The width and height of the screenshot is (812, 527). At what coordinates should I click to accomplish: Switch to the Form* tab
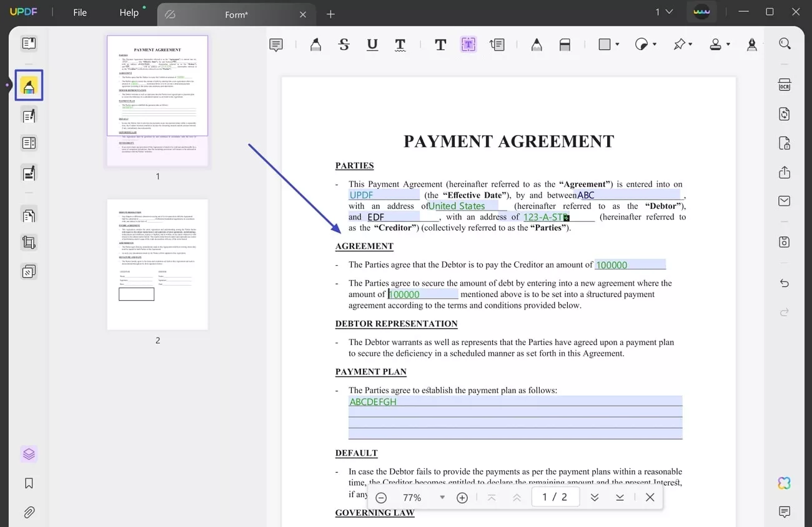(x=236, y=14)
